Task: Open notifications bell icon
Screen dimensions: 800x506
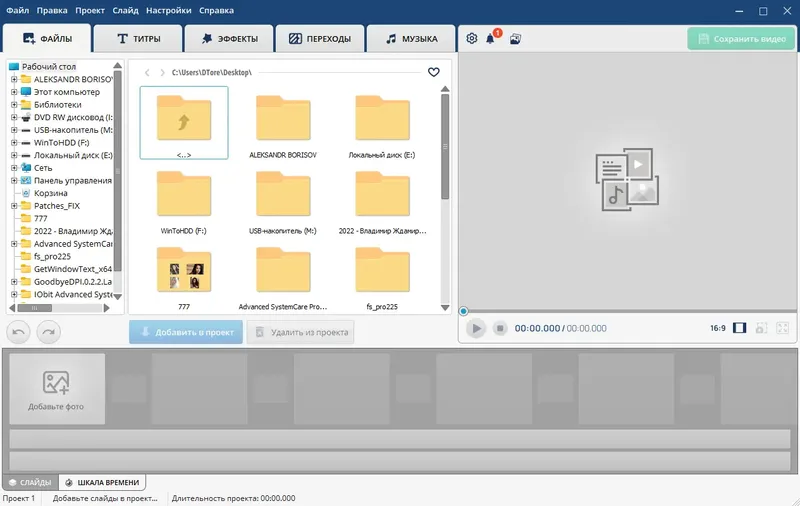Action: tap(490, 39)
